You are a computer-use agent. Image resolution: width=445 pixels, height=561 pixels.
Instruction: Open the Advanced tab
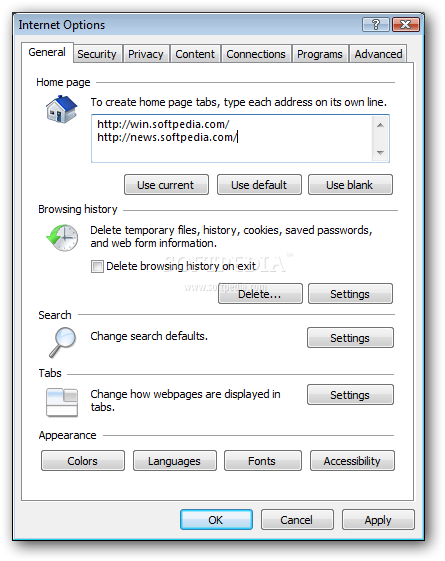tap(378, 54)
